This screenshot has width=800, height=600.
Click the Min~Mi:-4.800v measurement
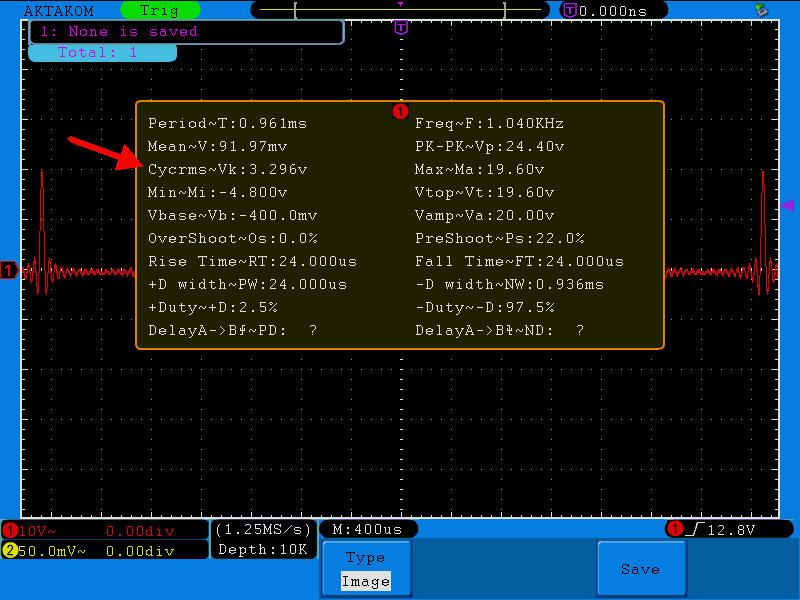[x=218, y=192]
